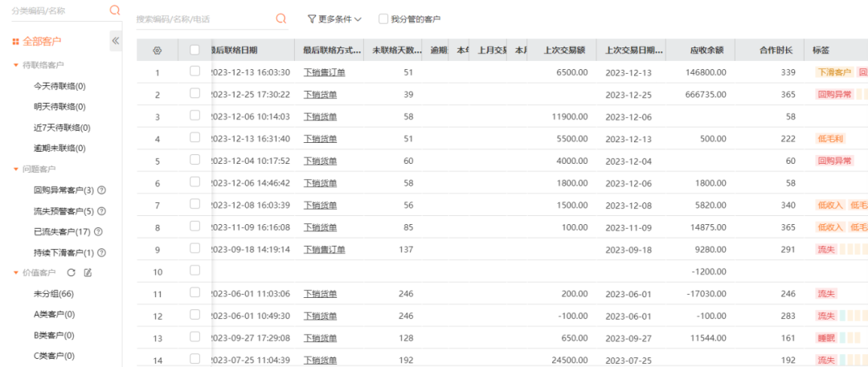Click the 标签 column header
Screen dimensions: 868x367
coord(821,51)
